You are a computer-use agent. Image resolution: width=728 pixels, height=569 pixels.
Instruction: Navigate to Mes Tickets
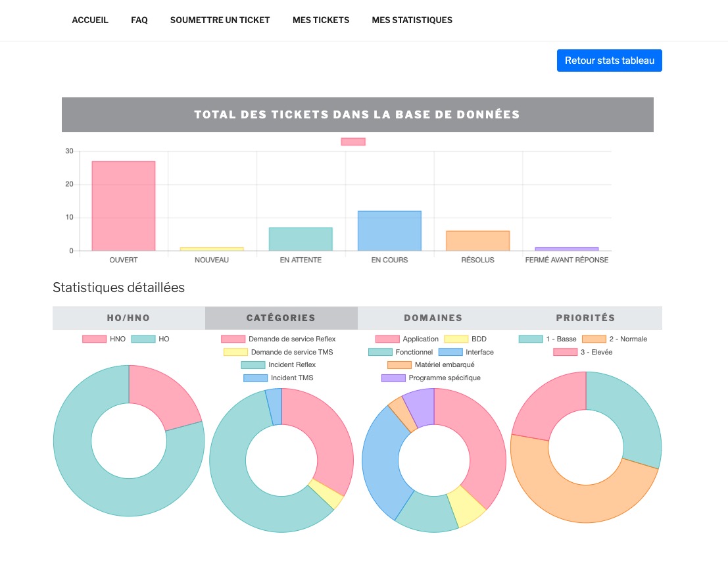click(x=321, y=20)
